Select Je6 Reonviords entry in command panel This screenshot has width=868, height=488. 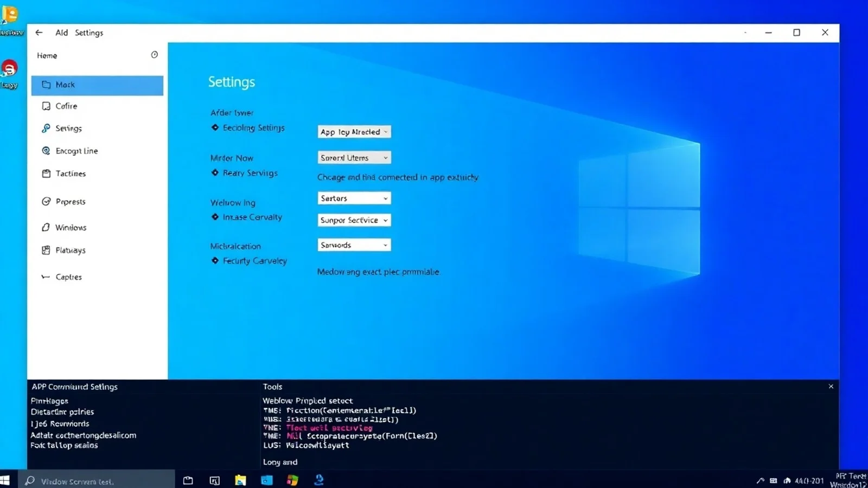[x=60, y=424]
